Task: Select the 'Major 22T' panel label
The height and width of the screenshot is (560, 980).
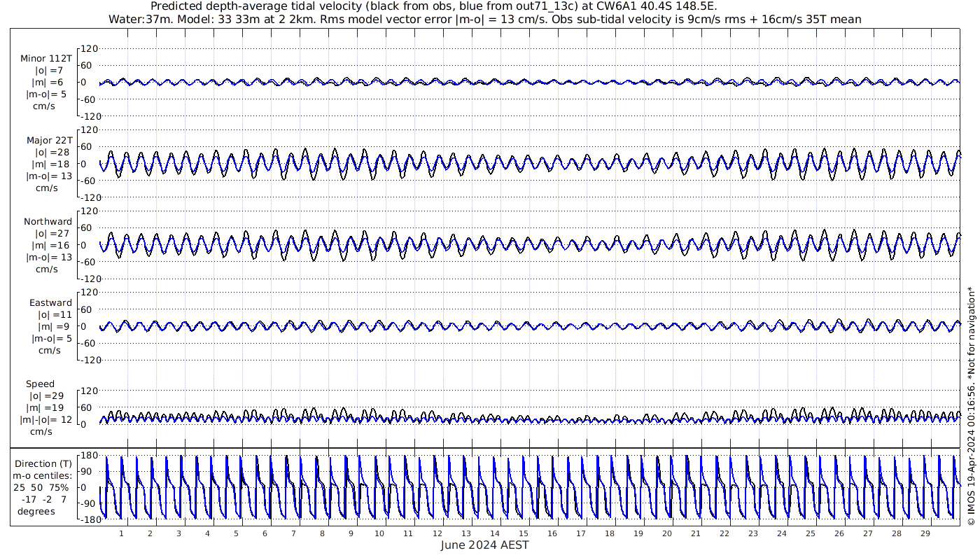Action: pyautogui.click(x=49, y=140)
